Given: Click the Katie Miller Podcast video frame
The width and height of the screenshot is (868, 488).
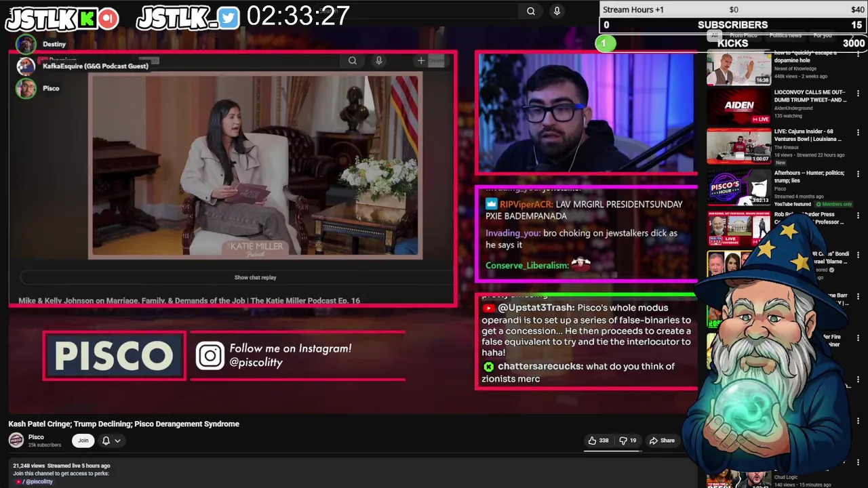Looking at the screenshot, I should coord(255,165).
